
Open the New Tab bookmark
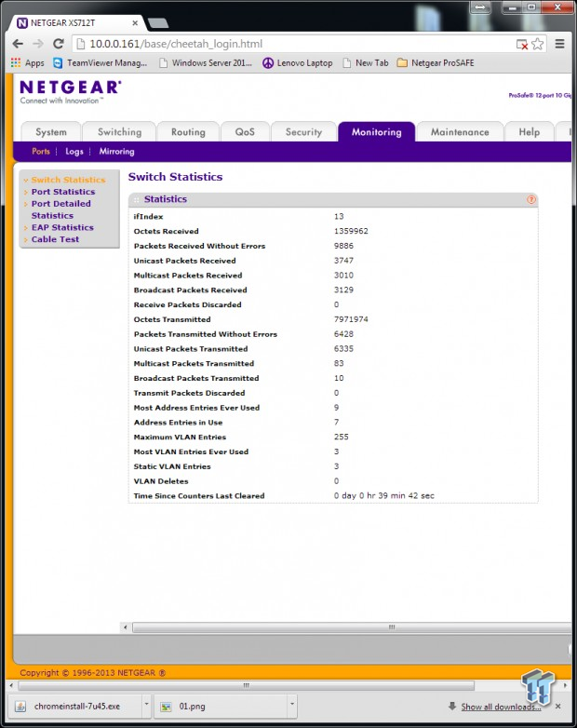366,62
